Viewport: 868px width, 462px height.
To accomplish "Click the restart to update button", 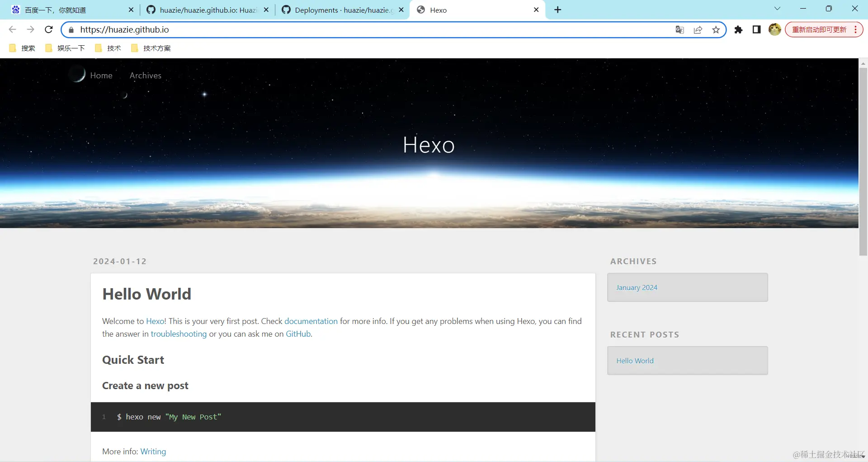I will pos(819,30).
